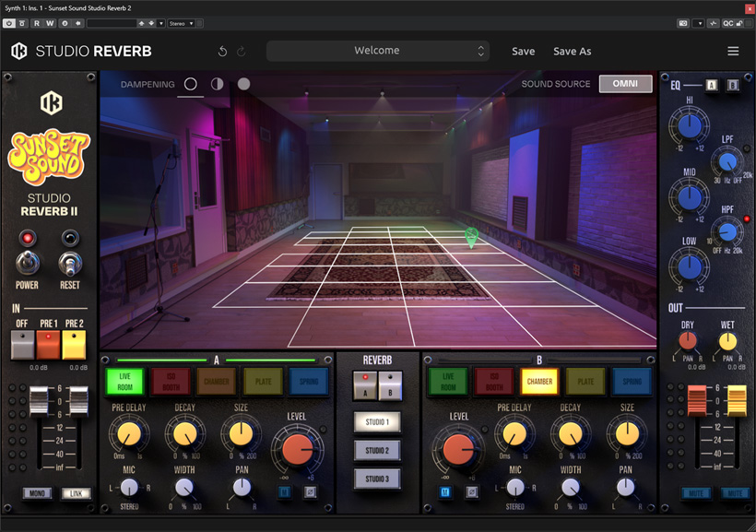756x532 pixels.
Task: Select EQ A tab
Action: tap(712, 86)
